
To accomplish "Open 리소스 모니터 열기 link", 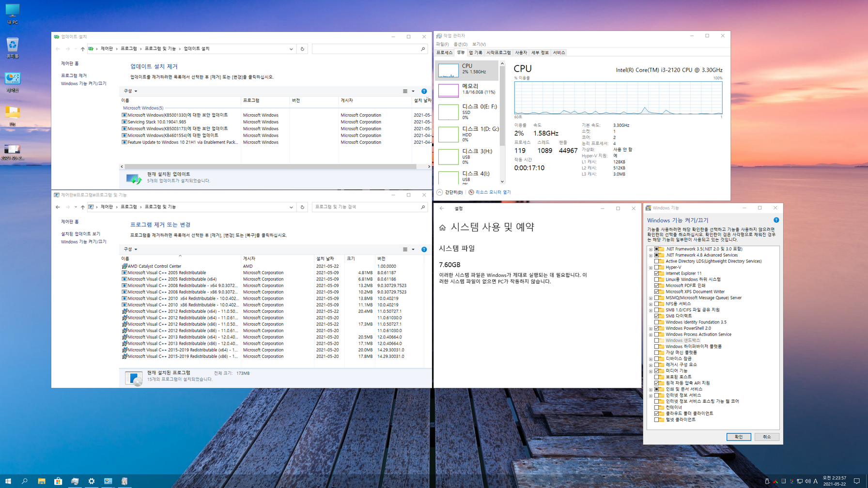I will tap(493, 192).
